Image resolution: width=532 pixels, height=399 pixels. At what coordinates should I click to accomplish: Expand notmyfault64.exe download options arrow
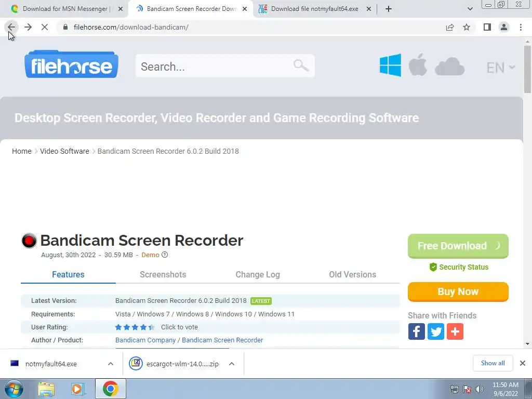tap(111, 364)
